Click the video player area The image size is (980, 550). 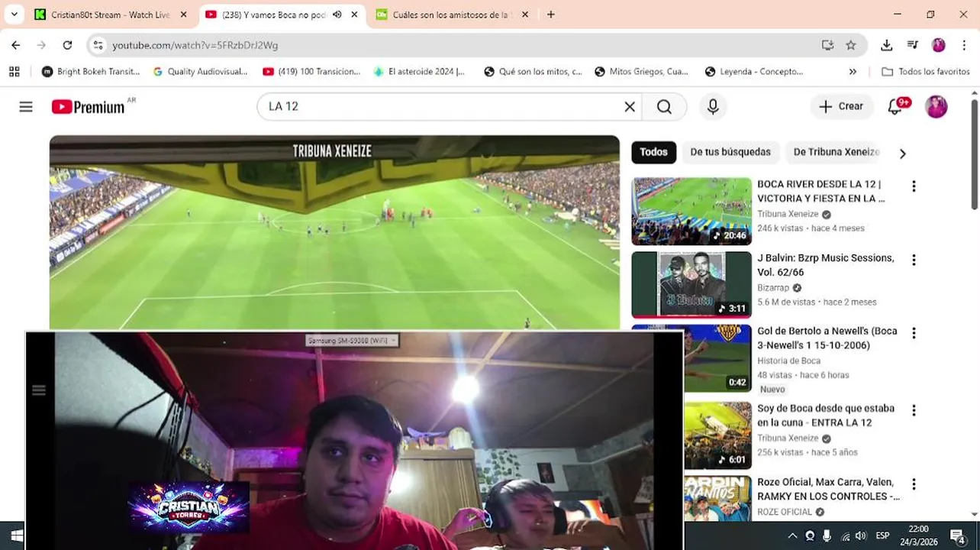tap(334, 233)
